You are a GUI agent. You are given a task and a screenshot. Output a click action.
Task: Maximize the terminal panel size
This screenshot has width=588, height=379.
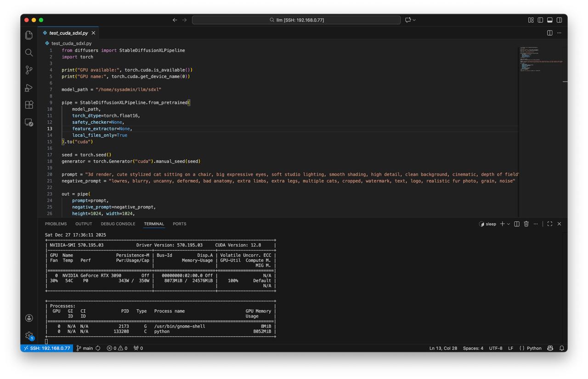pyautogui.click(x=550, y=224)
